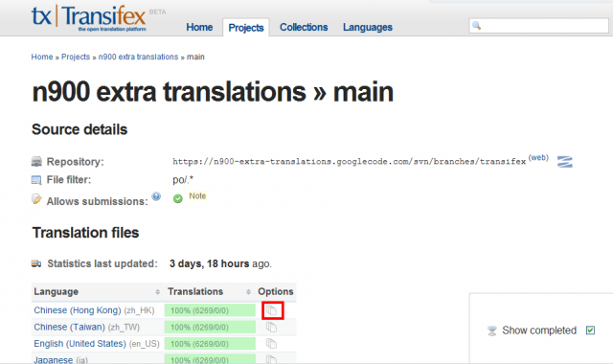
Task: Click the green submissions allowed check icon
Action: click(178, 198)
